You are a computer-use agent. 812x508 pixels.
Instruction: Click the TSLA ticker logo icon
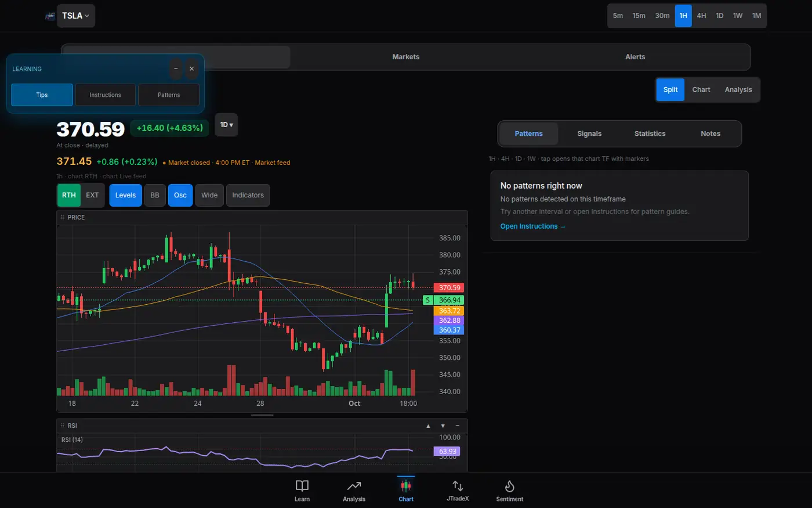[50, 16]
